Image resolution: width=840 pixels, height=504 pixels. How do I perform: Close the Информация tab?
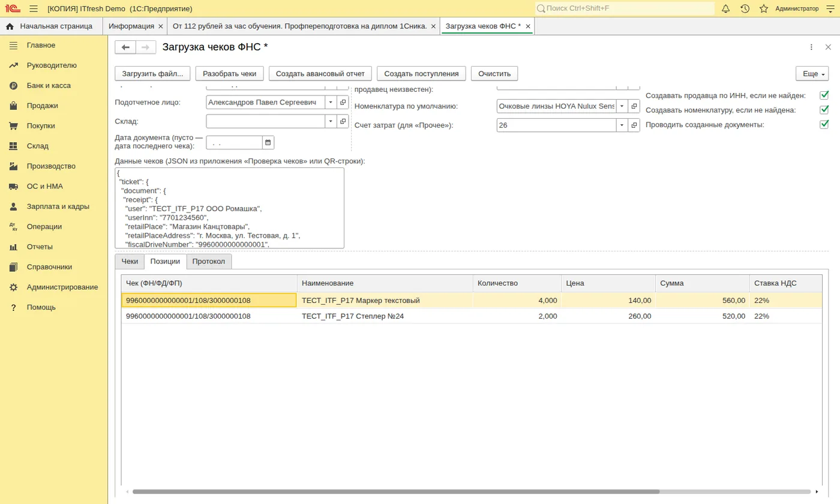(160, 26)
